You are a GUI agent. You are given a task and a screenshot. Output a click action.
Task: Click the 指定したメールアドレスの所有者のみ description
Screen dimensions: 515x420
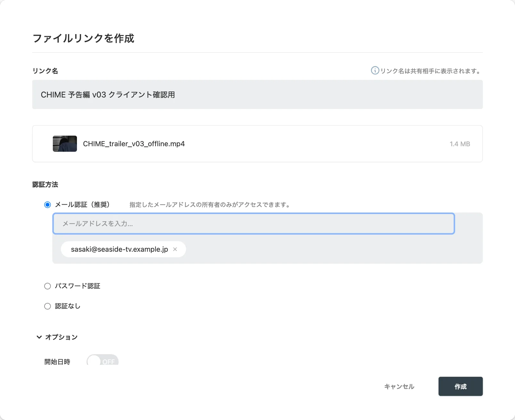click(210, 205)
